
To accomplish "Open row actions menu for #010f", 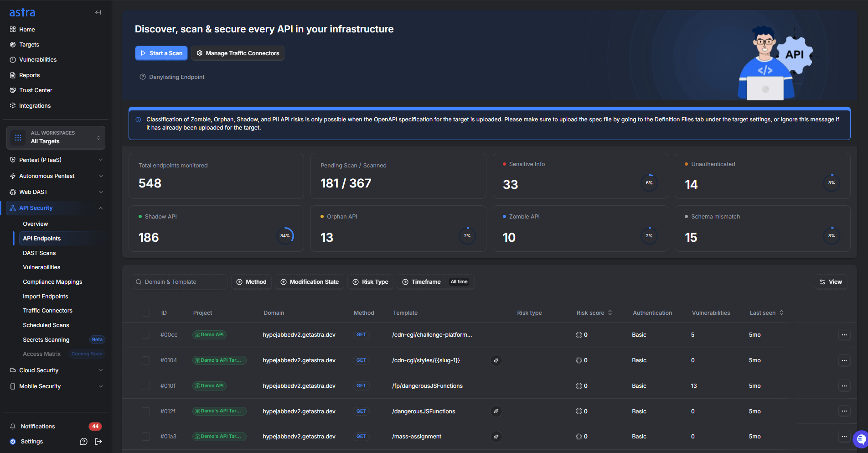I will (x=844, y=386).
